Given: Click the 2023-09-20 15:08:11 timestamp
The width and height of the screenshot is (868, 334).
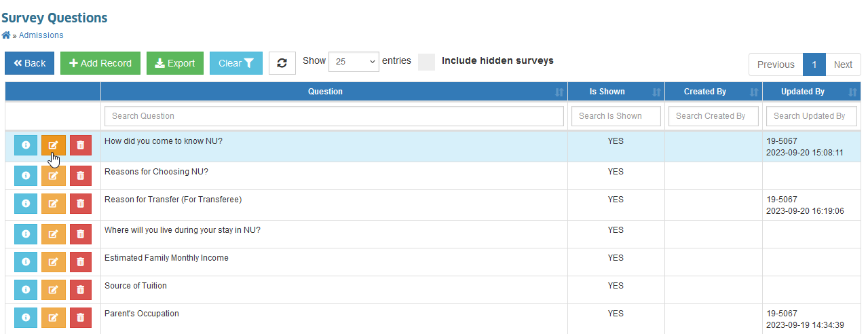Looking at the screenshot, I should pos(805,153).
